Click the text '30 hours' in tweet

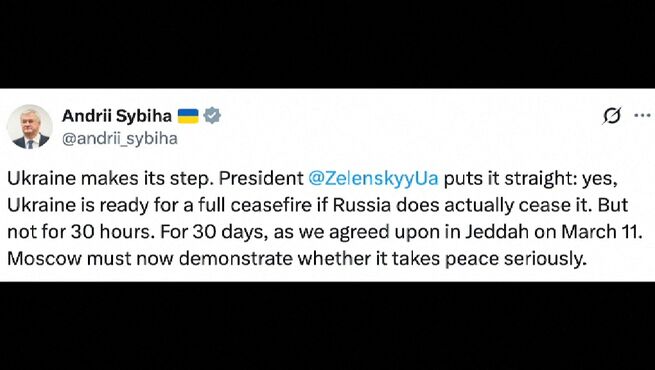[x=110, y=232]
